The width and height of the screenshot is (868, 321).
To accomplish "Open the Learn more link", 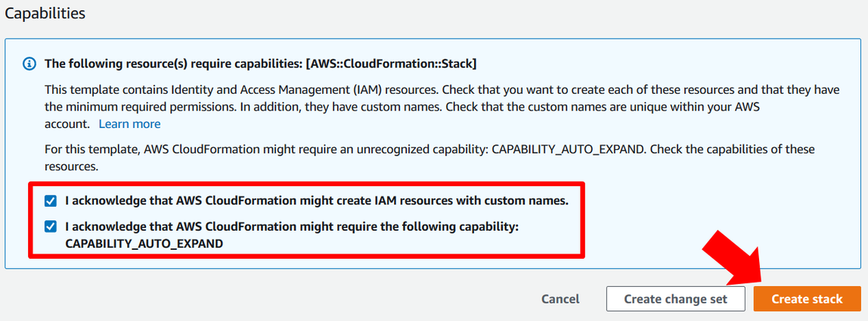I will (x=129, y=123).
